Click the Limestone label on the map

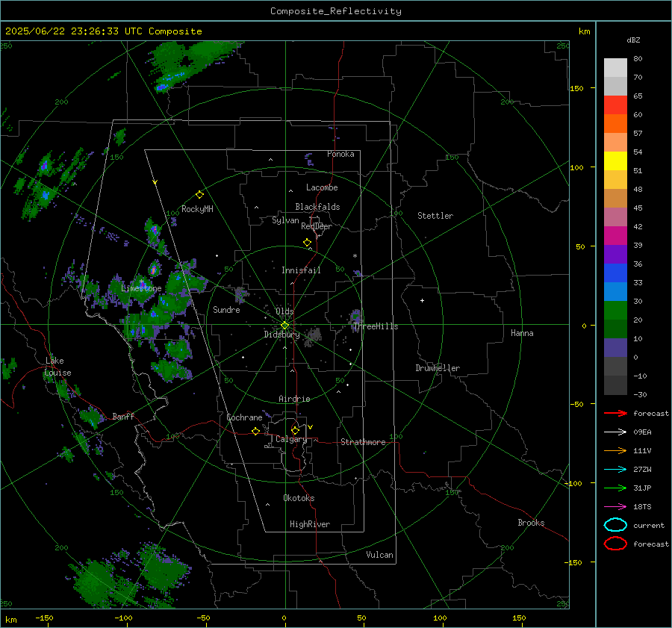pyautogui.click(x=141, y=288)
